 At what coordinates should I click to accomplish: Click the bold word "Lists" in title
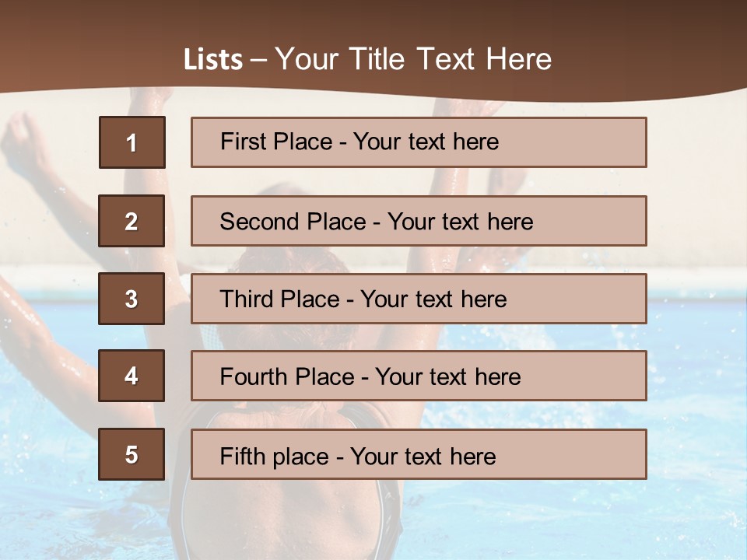pyautogui.click(x=212, y=59)
